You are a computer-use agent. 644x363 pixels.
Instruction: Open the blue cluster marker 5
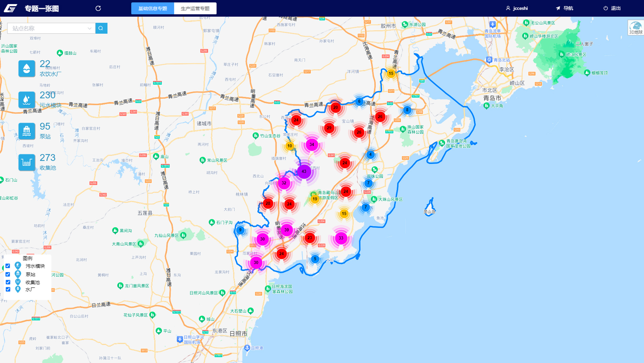point(315,259)
